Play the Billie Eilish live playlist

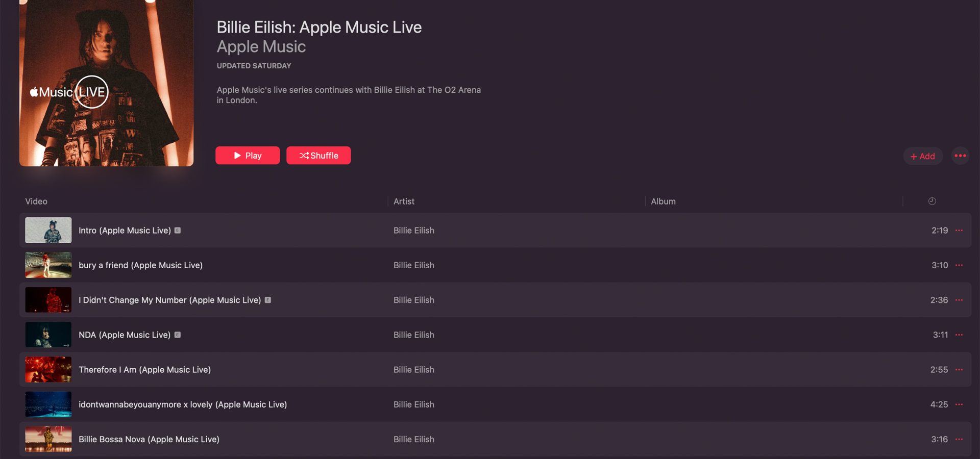coord(248,156)
